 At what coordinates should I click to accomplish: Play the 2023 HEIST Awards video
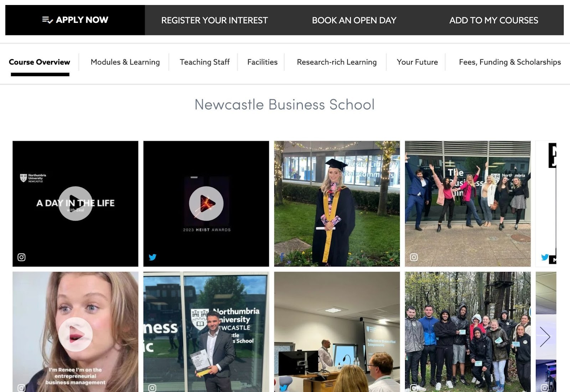pyautogui.click(x=206, y=203)
